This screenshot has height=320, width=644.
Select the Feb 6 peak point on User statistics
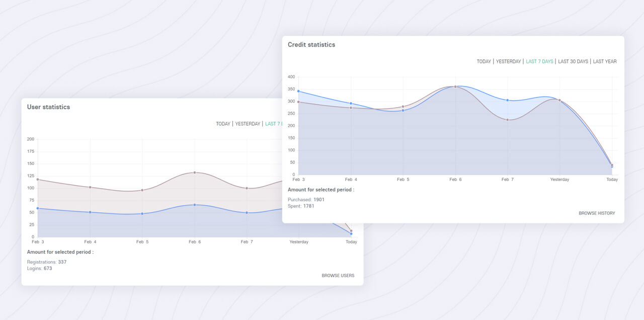point(195,173)
